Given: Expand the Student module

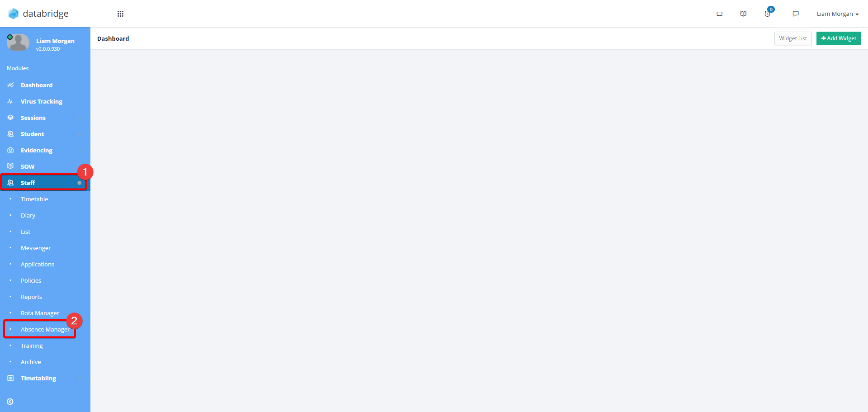Looking at the screenshot, I should pyautogui.click(x=45, y=134).
